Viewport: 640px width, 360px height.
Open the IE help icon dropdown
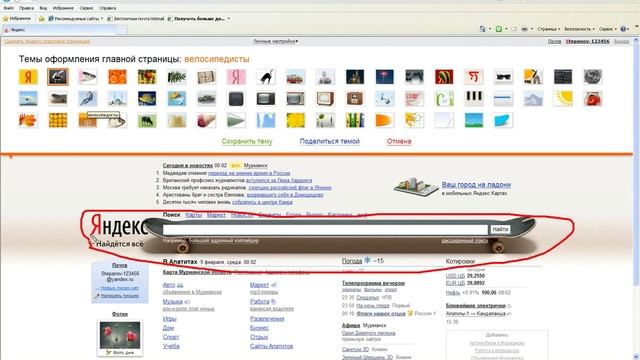coord(624,29)
